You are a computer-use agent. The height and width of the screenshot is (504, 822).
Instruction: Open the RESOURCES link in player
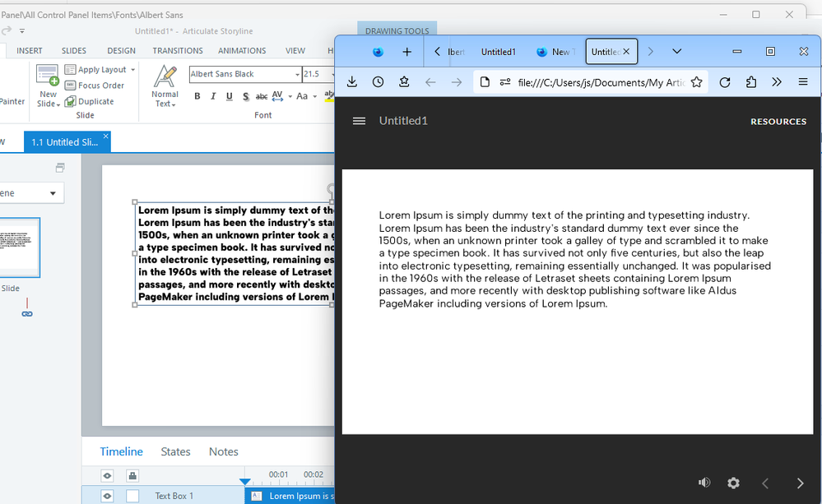coord(778,122)
